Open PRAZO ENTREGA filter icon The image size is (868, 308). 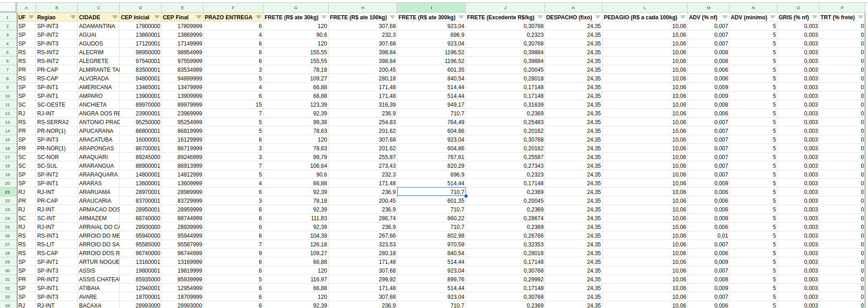259,17
